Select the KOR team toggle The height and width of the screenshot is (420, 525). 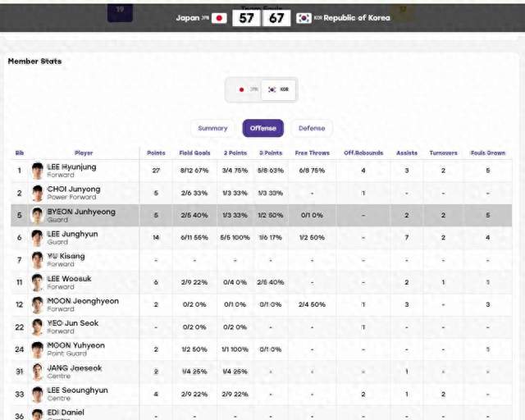279,89
